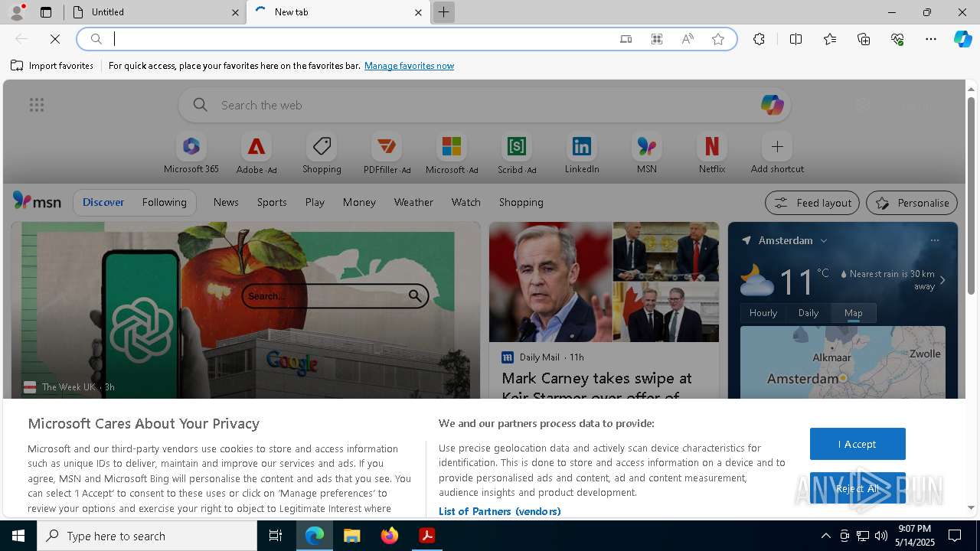Open Copilot in the search box

tap(772, 105)
